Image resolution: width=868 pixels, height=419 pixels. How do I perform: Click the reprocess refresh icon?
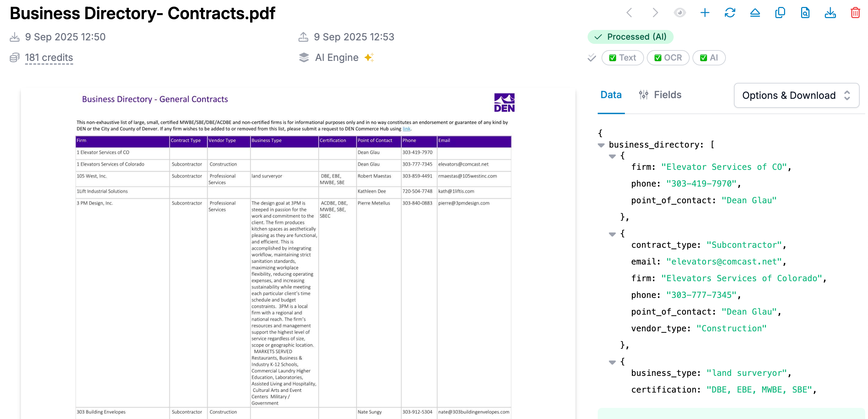tap(730, 13)
